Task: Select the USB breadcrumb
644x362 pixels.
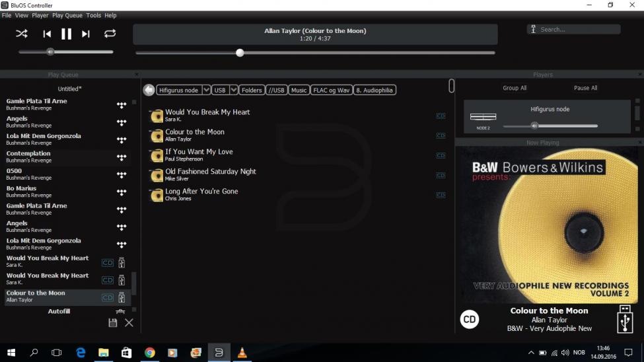Action: click(x=220, y=90)
